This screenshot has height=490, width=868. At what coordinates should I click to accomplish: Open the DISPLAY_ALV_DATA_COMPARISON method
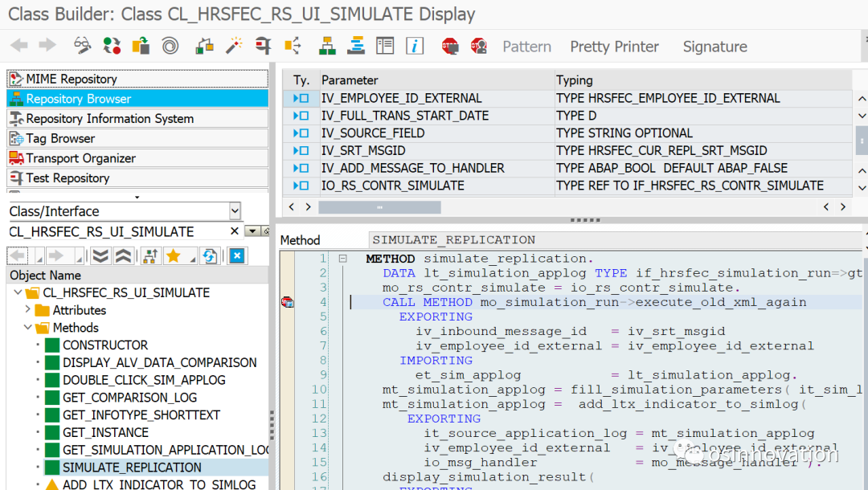point(159,362)
